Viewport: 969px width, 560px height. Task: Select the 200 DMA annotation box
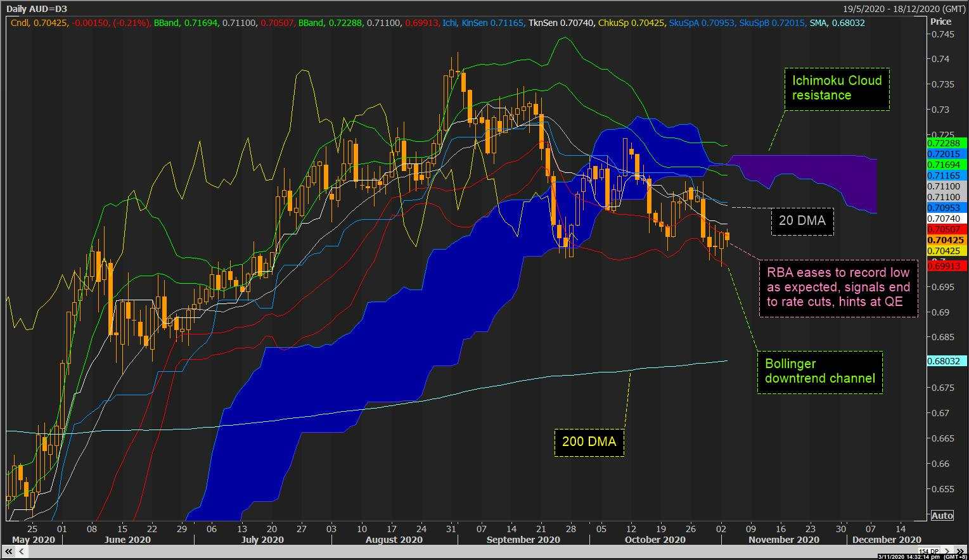tap(589, 442)
